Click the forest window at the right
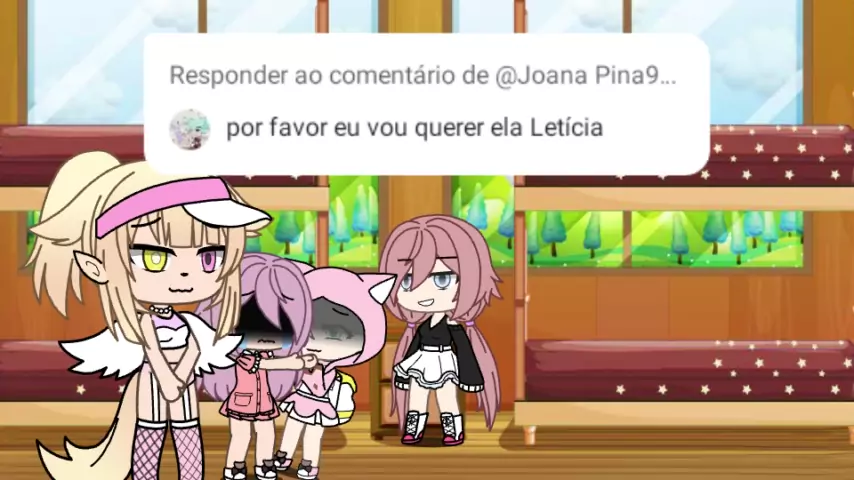This screenshot has width=854, height=480. 663,238
